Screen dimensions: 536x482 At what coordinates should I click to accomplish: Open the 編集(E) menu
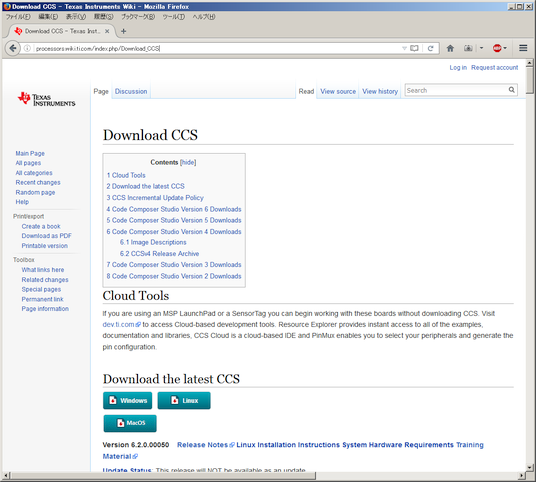coord(48,17)
